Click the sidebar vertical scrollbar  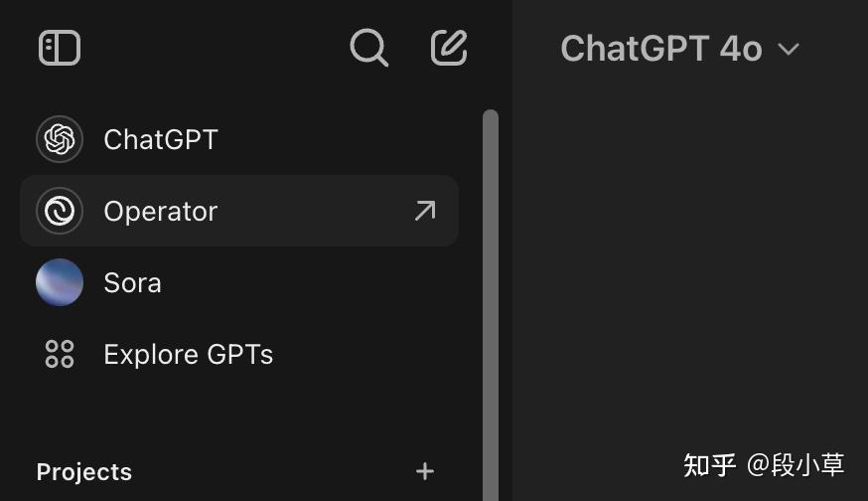(x=490, y=298)
